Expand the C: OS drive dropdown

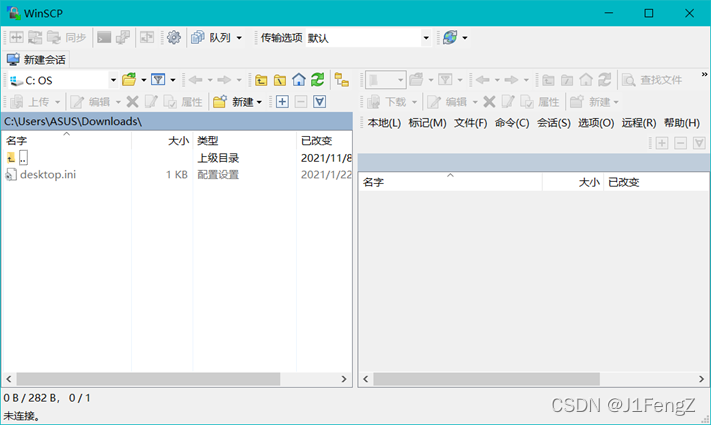[113, 80]
